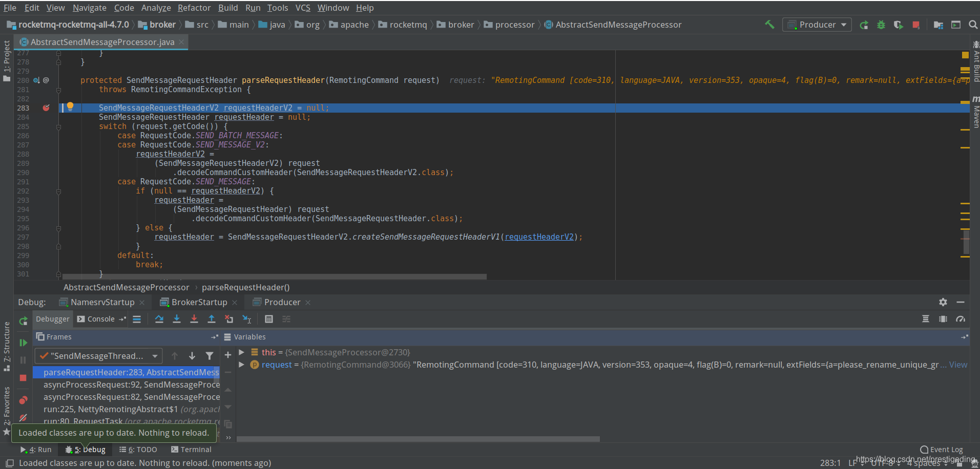
Task: Open the Refactor menu
Action: pyautogui.click(x=194, y=8)
